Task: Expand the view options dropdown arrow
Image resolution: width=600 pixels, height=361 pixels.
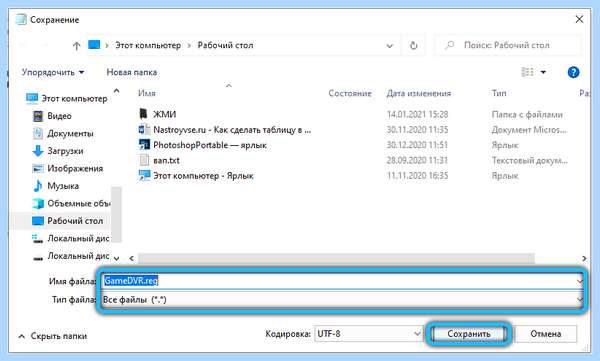Action: point(543,72)
